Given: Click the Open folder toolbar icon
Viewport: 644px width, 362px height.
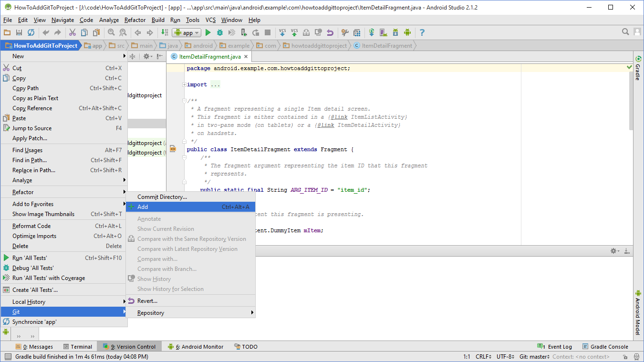Looking at the screenshot, I should [7, 32].
